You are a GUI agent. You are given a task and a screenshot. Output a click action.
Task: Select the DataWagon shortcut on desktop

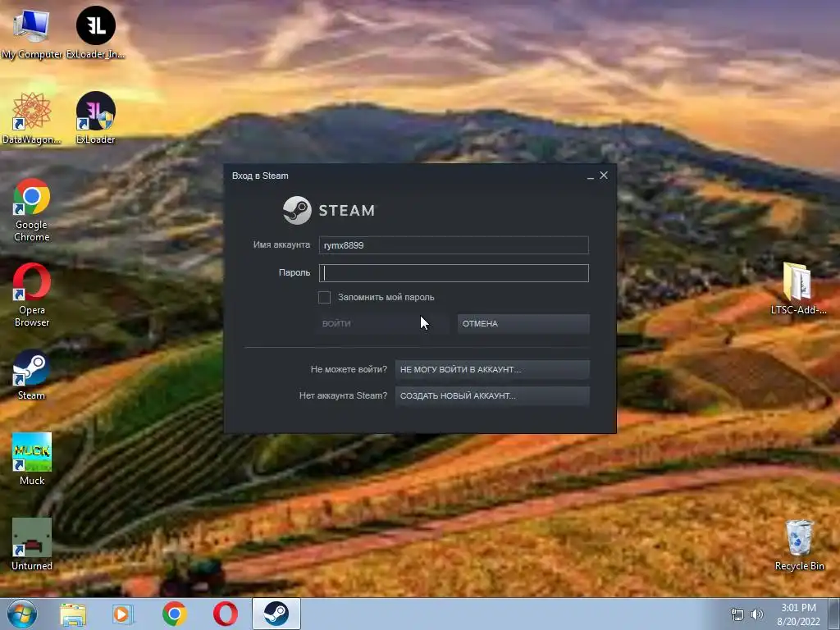[32, 118]
